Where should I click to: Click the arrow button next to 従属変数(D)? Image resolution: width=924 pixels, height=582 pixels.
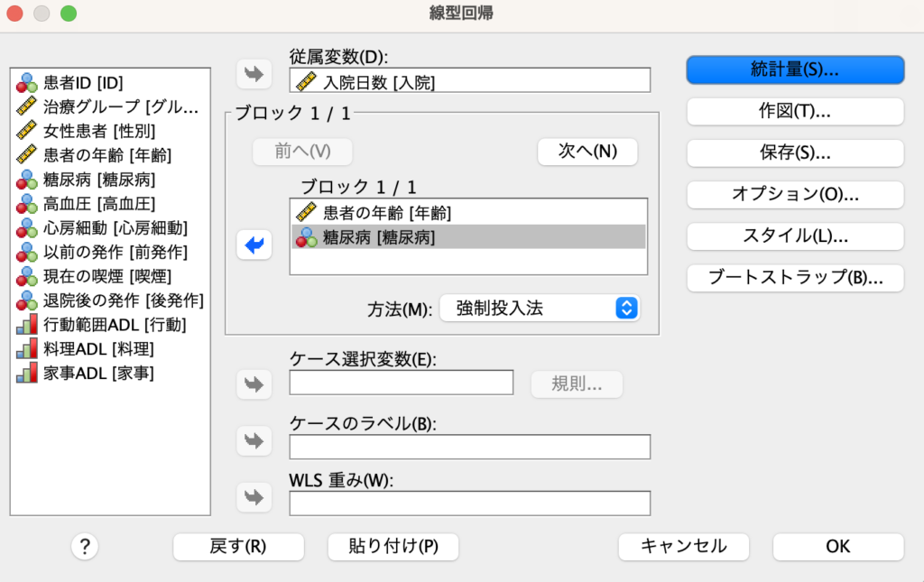click(x=254, y=74)
